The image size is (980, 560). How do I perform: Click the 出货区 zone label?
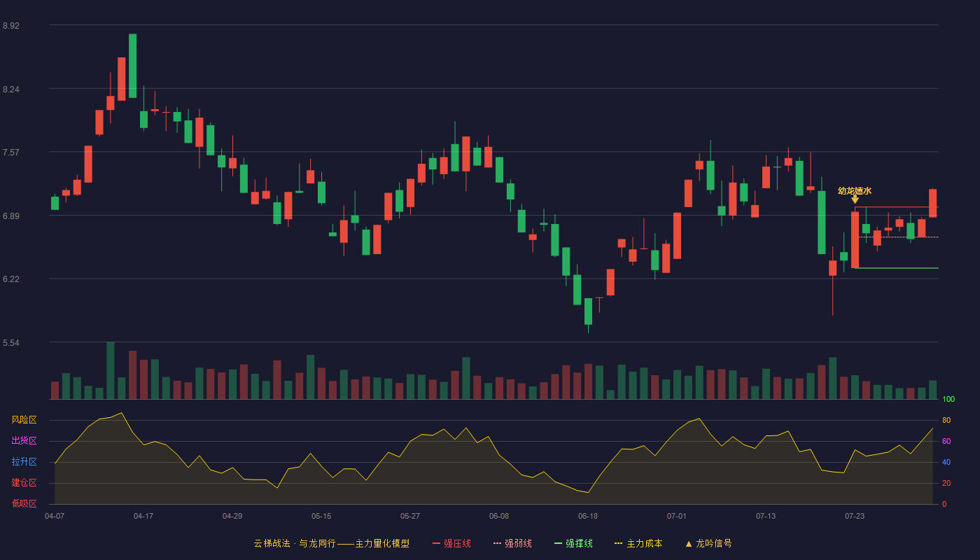[x=24, y=441]
